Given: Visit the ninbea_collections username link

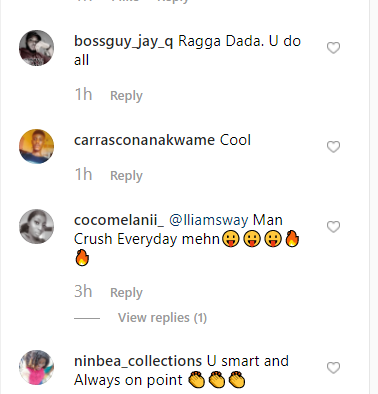Looking at the screenshot, I should pyautogui.click(x=138, y=361).
